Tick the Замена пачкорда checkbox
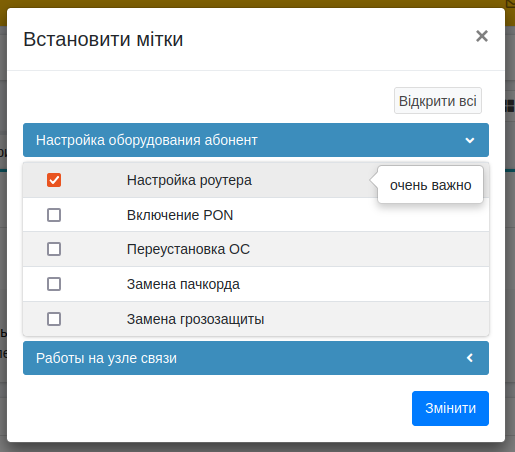 (x=54, y=284)
